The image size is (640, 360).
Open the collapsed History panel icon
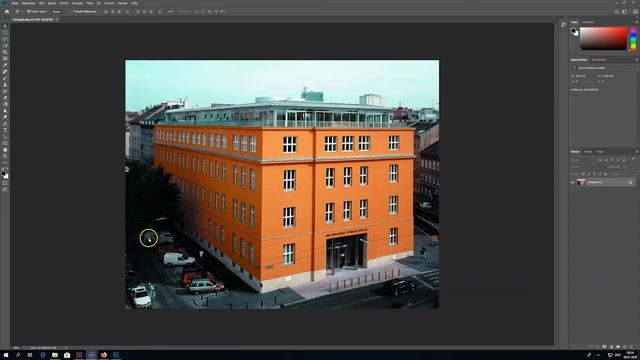pos(564,25)
